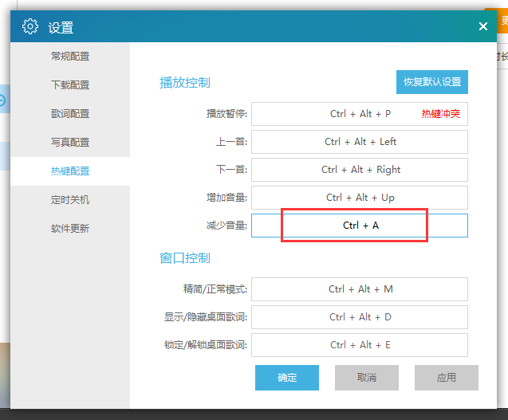Open the 定时关机 settings tab
This screenshot has width=508, height=420.
(x=70, y=200)
